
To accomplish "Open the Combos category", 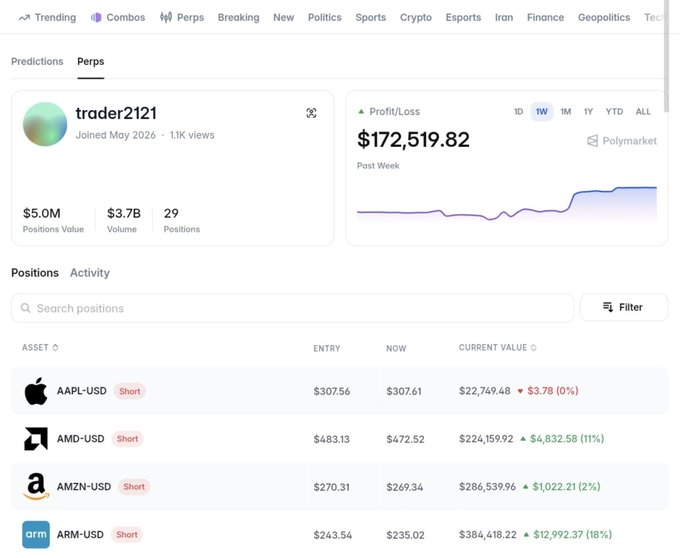I will pyautogui.click(x=118, y=17).
